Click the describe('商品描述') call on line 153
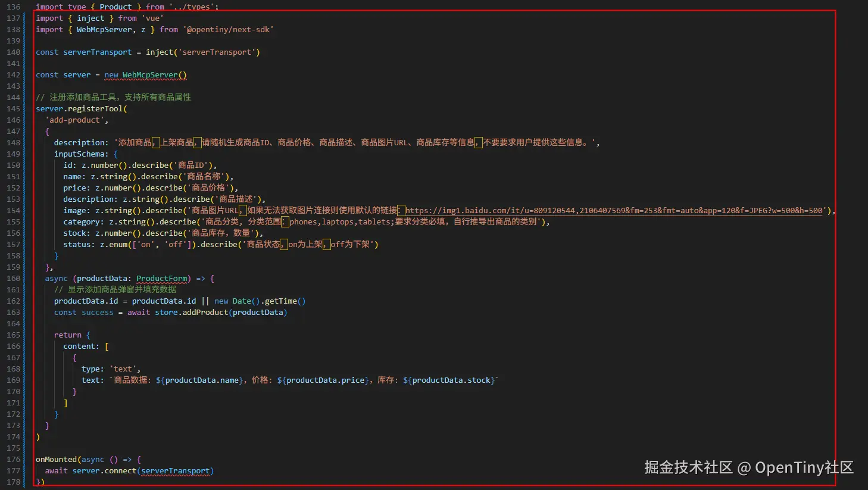 coord(217,199)
